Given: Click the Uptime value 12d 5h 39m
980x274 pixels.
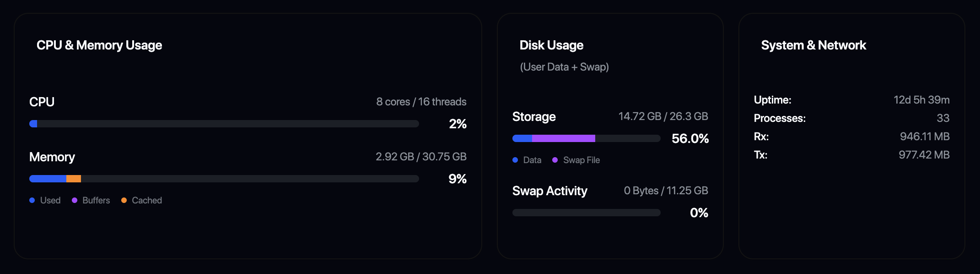Looking at the screenshot, I should pyautogui.click(x=921, y=100).
